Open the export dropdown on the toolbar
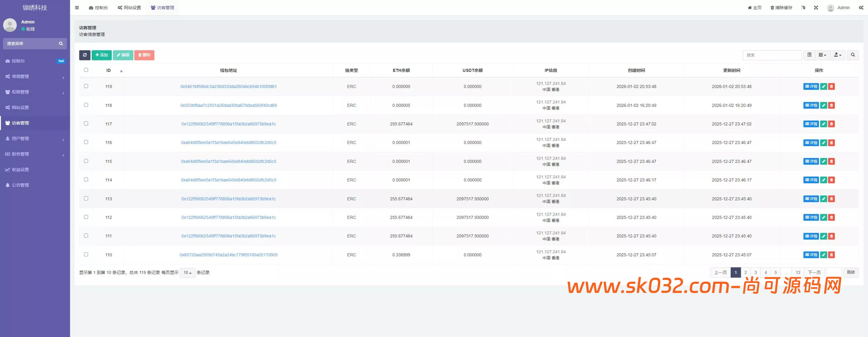The image size is (868, 337). [837, 55]
